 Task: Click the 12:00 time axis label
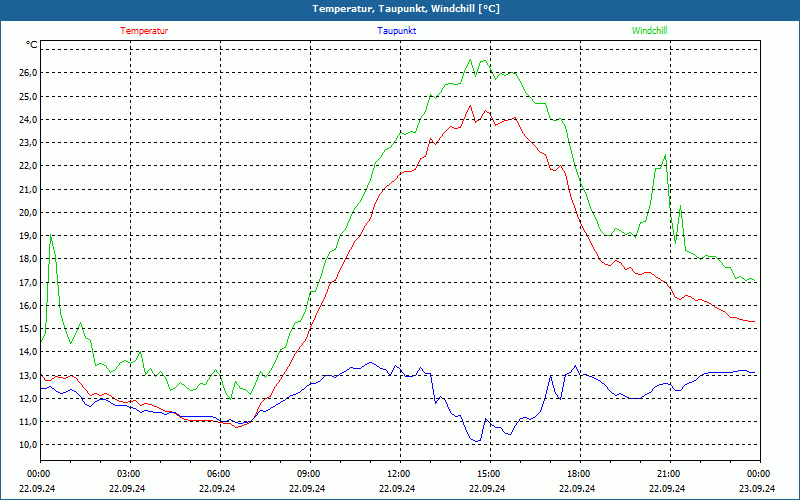tap(399, 473)
